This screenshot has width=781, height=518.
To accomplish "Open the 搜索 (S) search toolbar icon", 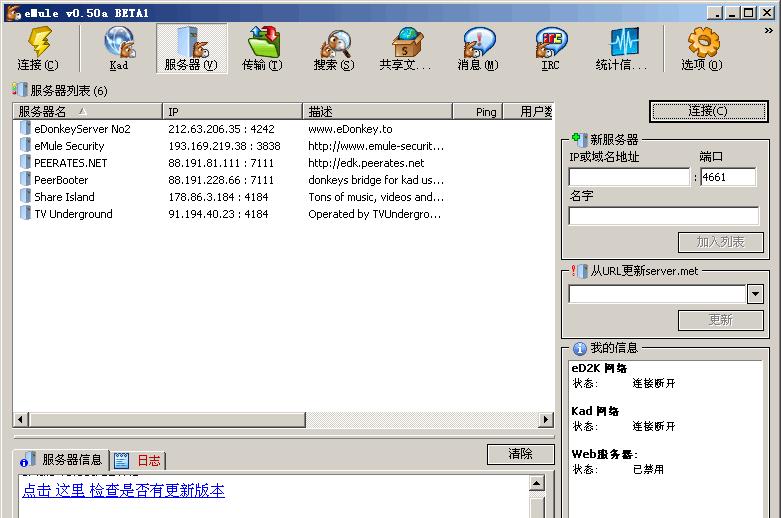I will tap(335, 41).
